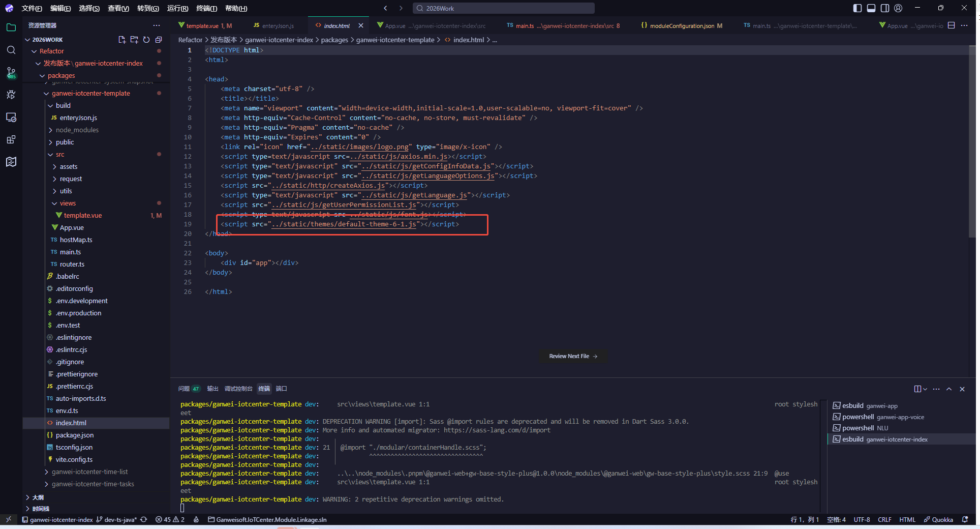Collapse all folders in explorer
This screenshot has height=529, width=980.
click(x=159, y=40)
